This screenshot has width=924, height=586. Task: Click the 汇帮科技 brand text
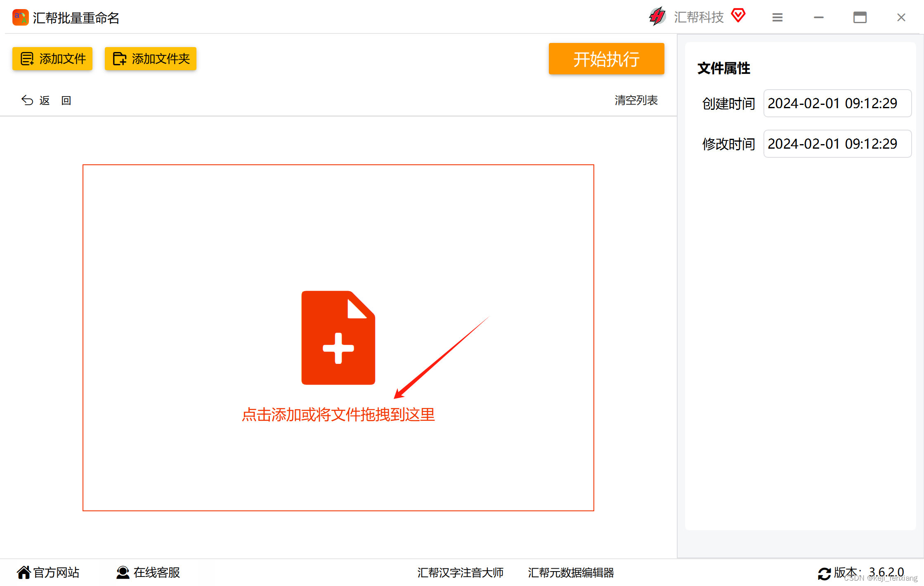(699, 17)
